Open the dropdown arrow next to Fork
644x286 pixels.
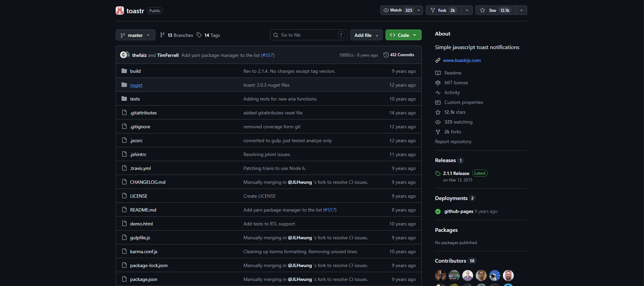pos(467,10)
